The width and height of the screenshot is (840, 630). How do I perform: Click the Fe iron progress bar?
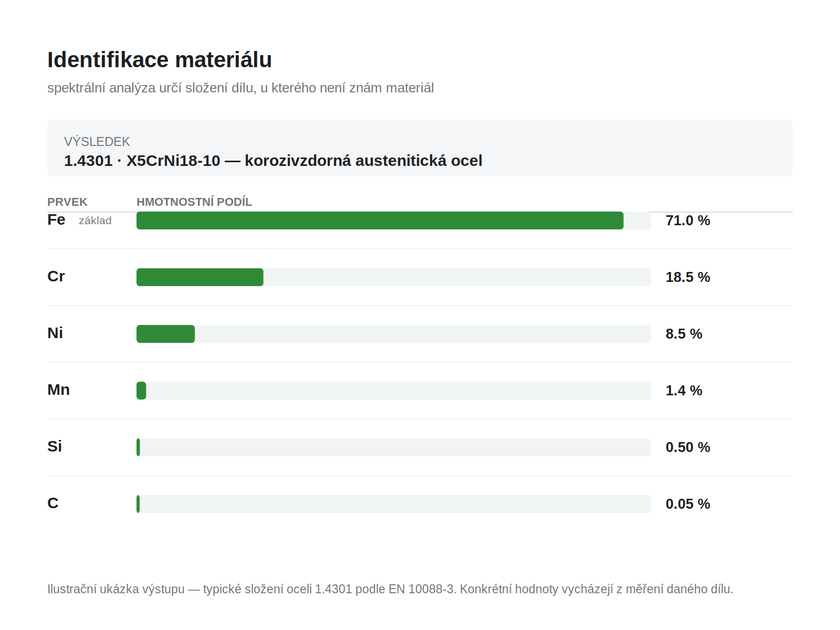coord(393,220)
